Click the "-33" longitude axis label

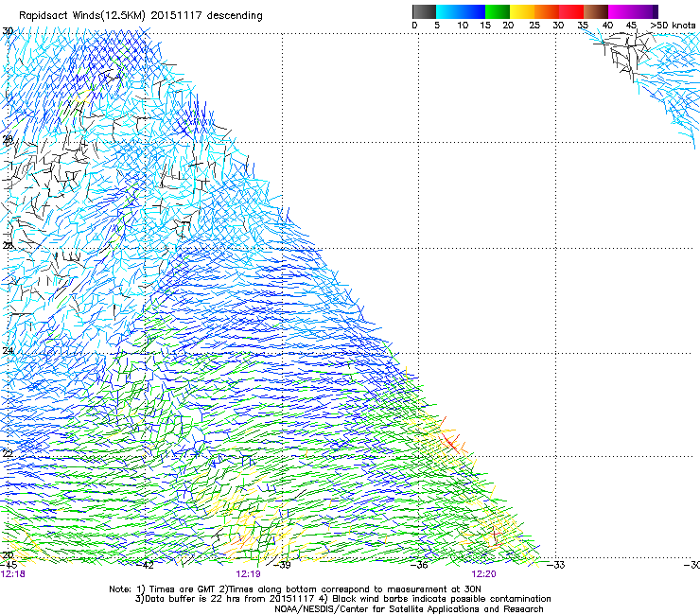[x=557, y=565]
